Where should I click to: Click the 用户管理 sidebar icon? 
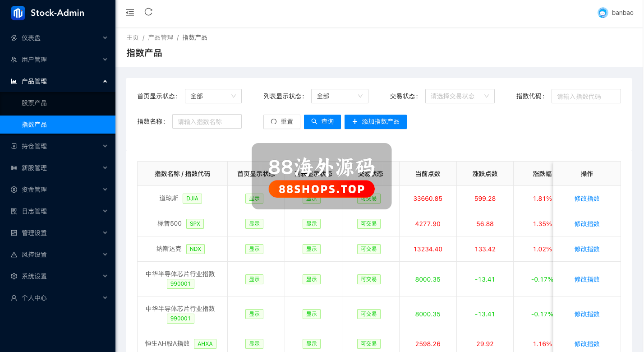click(14, 60)
